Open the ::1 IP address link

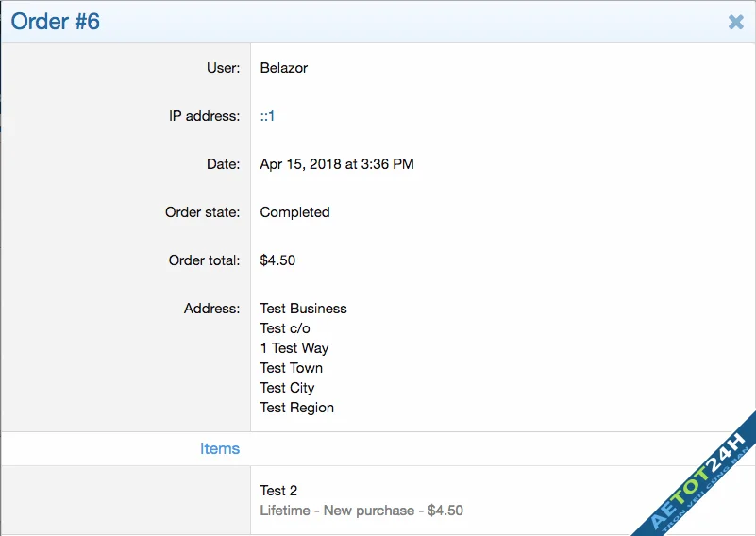267,116
